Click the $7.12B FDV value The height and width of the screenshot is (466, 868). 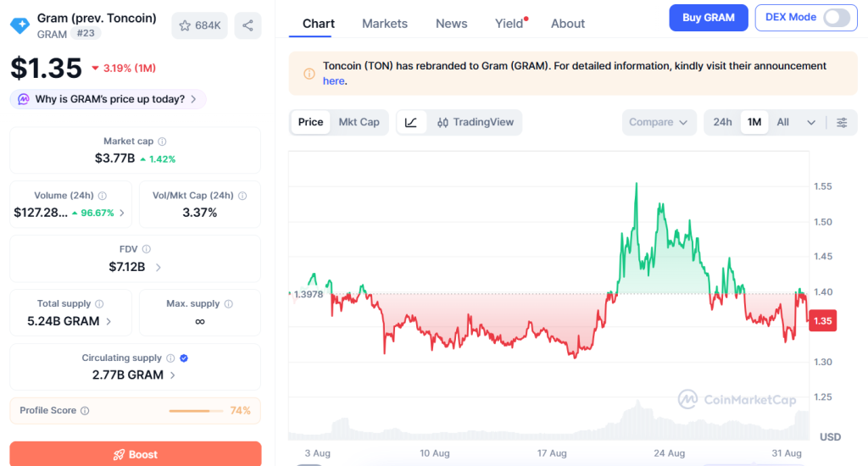click(x=127, y=267)
